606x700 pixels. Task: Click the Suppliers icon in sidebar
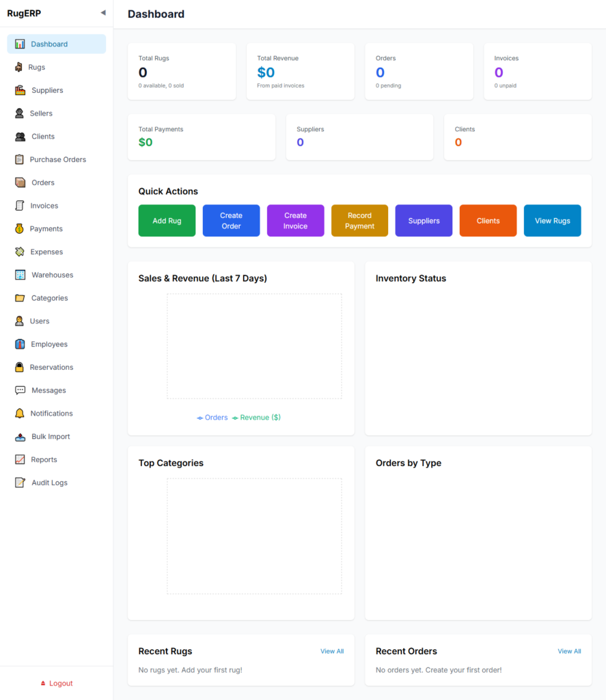[x=20, y=90]
